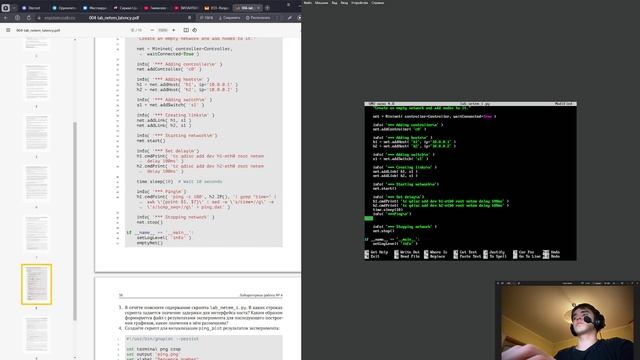The width and height of the screenshot is (640, 360).
Task: Click Redo shortcut in nano footer
Action: [551, 256]
